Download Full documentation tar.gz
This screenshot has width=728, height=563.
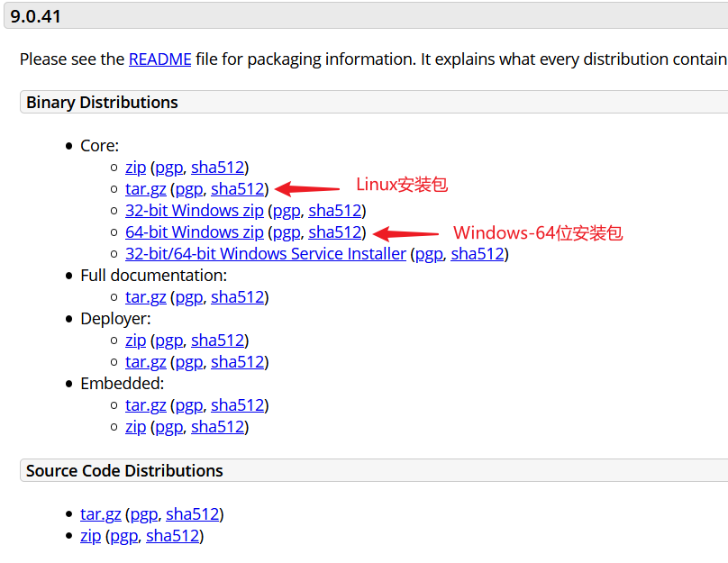coord(145,297)
